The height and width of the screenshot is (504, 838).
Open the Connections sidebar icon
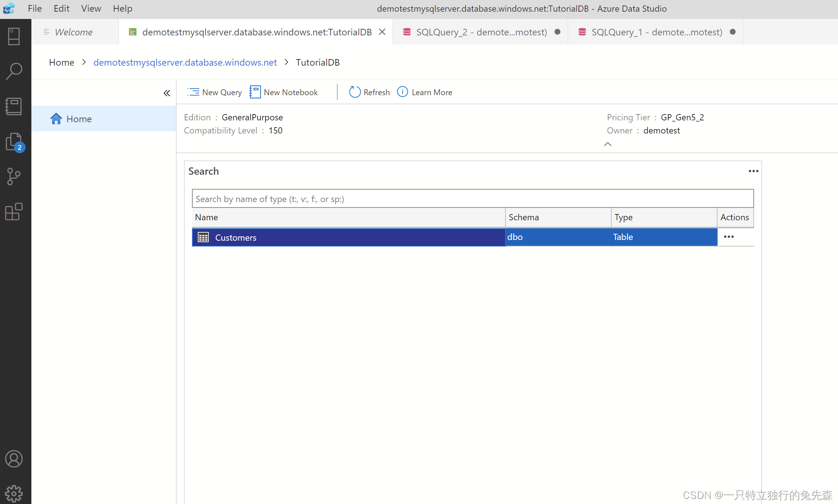(x=14, y=36)
